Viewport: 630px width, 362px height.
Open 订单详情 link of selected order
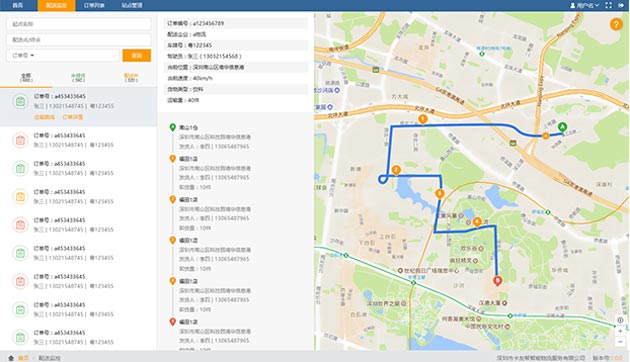click(x=73, y=117)
